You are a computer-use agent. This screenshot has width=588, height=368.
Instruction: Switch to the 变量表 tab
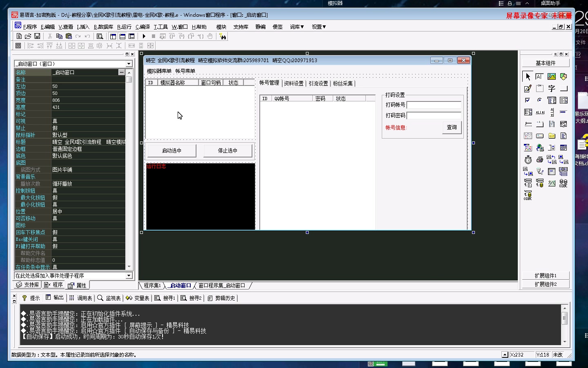(x=138, y=298)
